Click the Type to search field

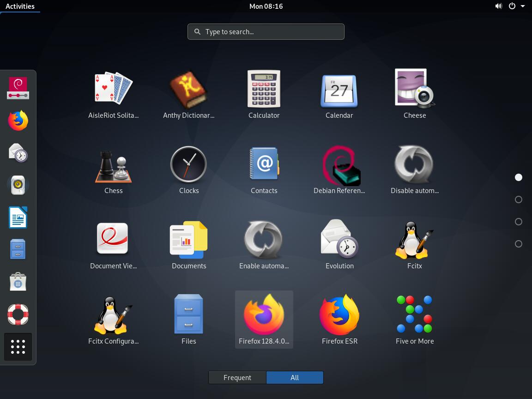point(266,31)
